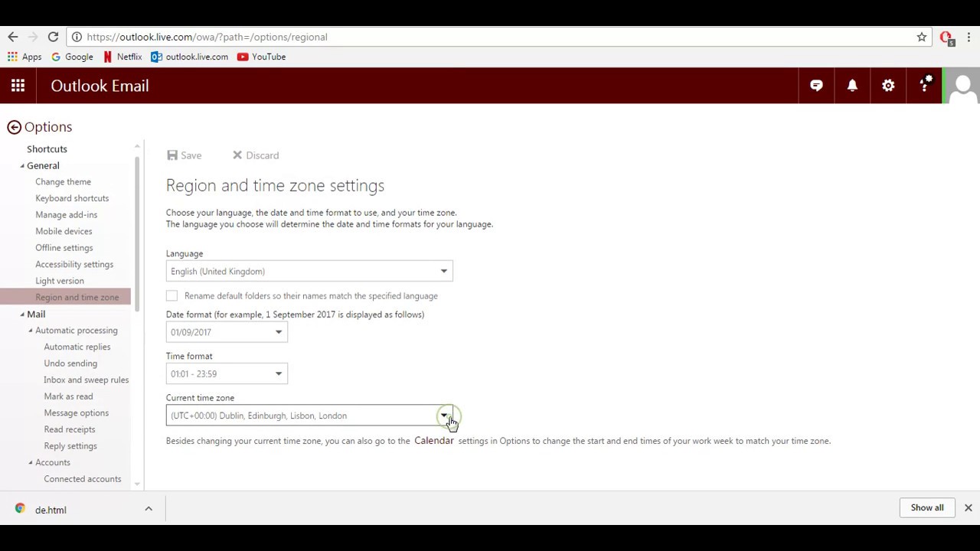Viewport: 980px width, 551px height.
Task: Reload the page with the refresh icon
Action: [x=53, y=37]
